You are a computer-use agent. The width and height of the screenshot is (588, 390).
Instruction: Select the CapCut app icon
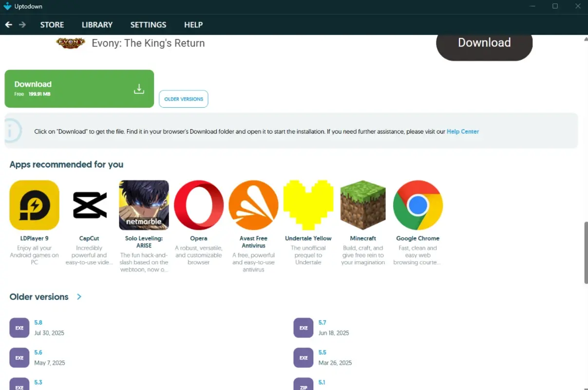coord(89,205)
